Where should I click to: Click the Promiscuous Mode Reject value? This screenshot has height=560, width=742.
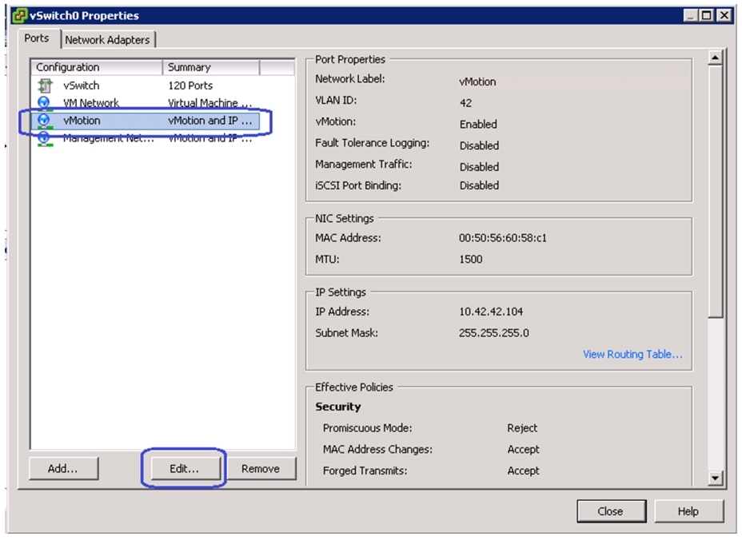(x=522, y=428)
